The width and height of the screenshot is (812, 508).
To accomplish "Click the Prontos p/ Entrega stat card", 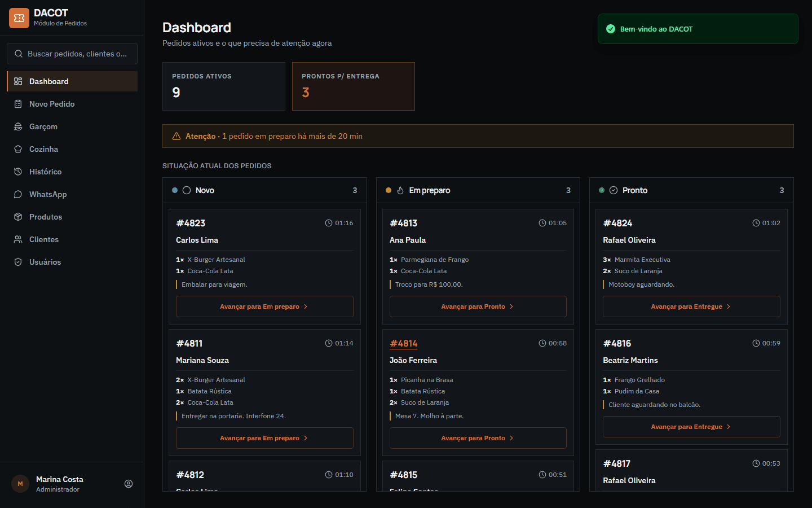I will click(x=354, y=86).
